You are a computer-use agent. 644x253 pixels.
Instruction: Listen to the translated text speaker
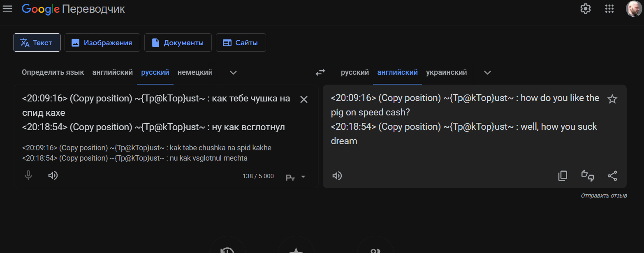[337, 176]
